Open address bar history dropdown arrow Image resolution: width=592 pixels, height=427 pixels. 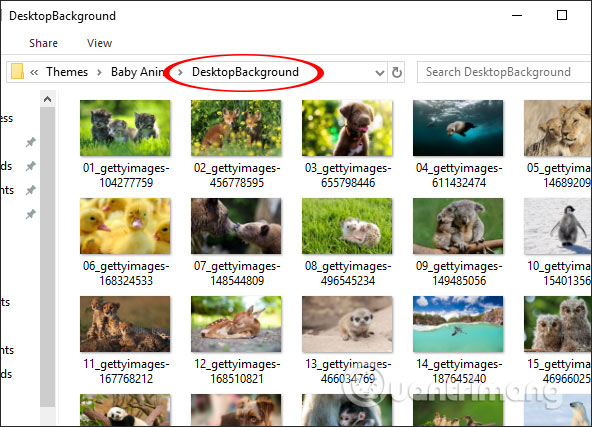coord(380,72)
